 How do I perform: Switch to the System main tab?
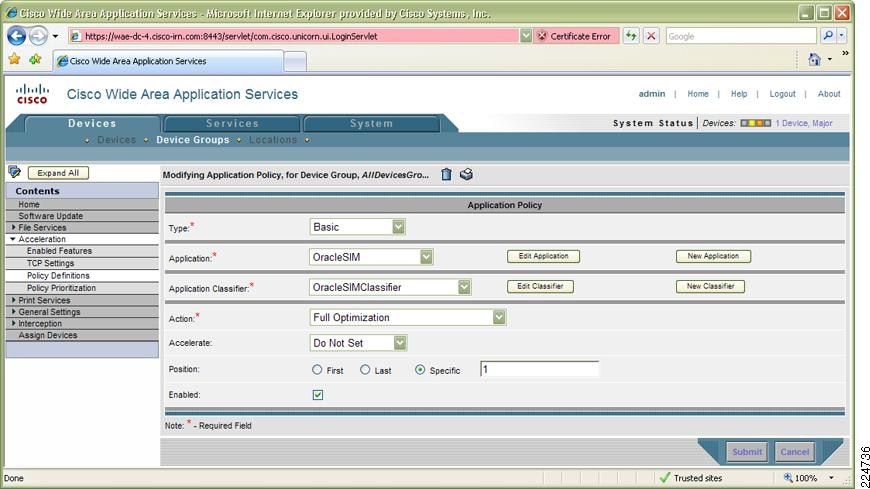(371, 123)
